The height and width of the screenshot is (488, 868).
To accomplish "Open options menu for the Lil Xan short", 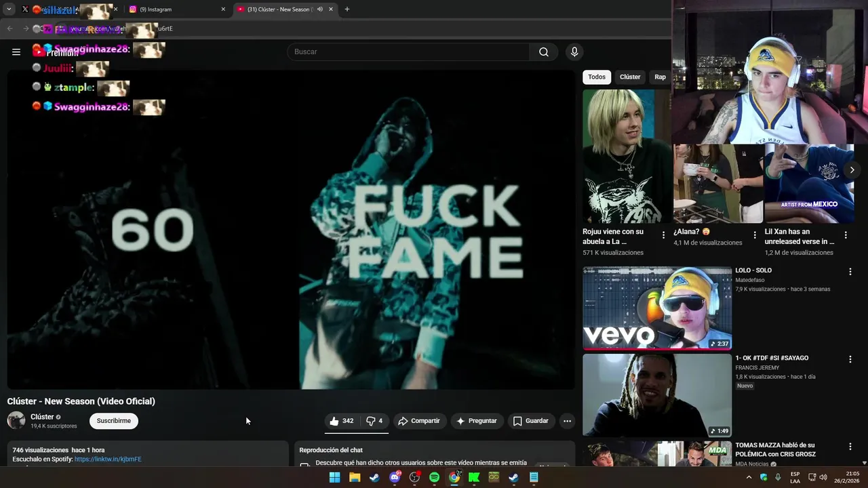I will coord(846,235).
